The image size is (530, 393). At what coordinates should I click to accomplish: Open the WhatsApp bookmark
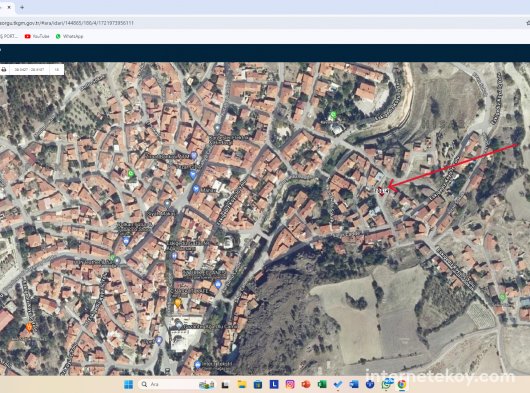pyautogui.click(x=69, y=36)
